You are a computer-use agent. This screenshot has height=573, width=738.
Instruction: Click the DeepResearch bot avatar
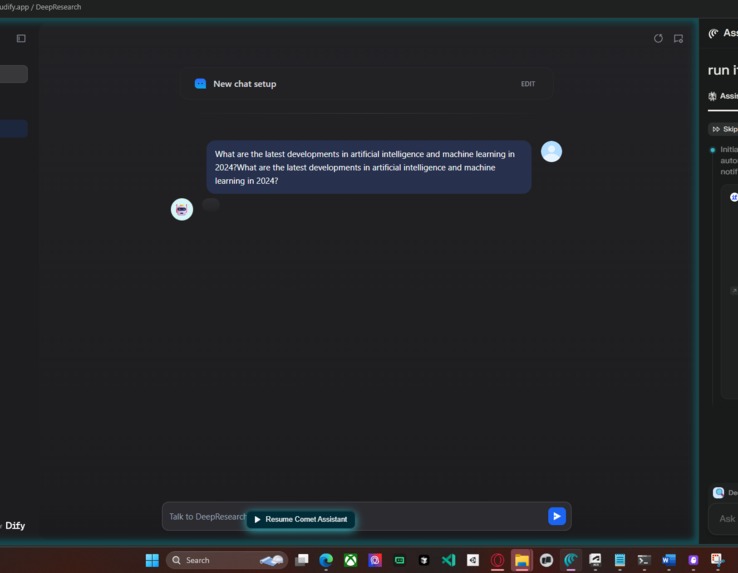point(182,210)
